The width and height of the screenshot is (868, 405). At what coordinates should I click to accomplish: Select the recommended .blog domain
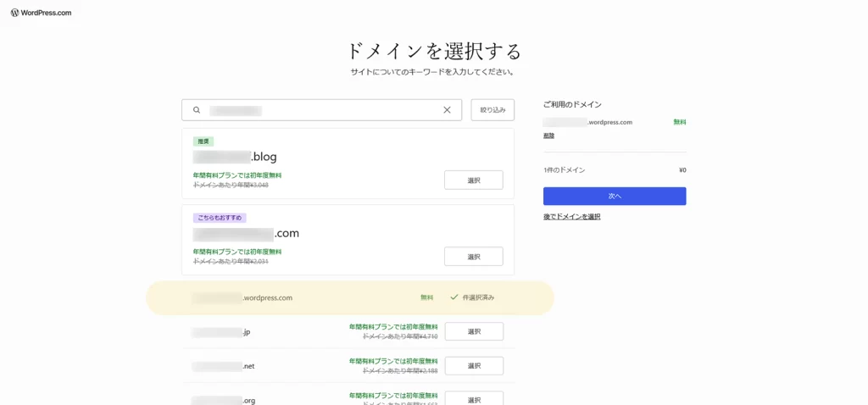pos(473,180)
